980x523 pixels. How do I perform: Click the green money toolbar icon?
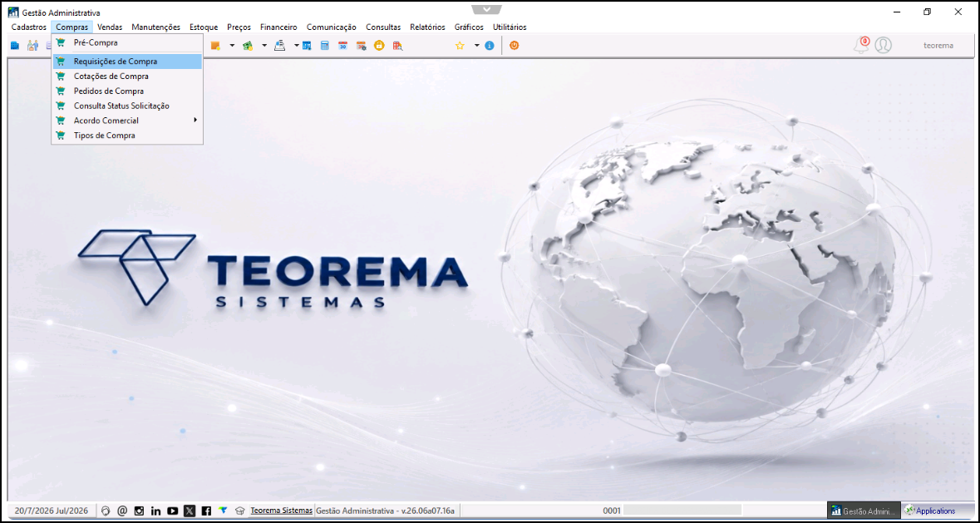(x=248, y=46)
